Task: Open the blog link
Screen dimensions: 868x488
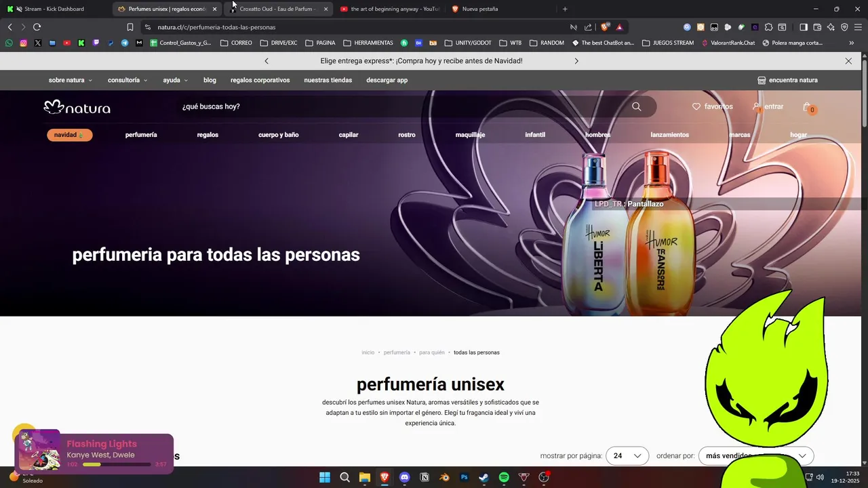Action: pos(210,80)
